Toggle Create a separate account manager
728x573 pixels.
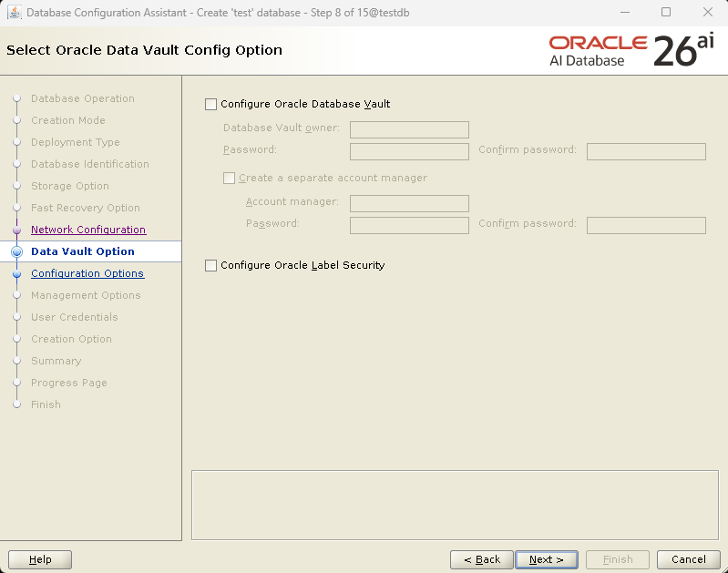[x=230, y=179]
